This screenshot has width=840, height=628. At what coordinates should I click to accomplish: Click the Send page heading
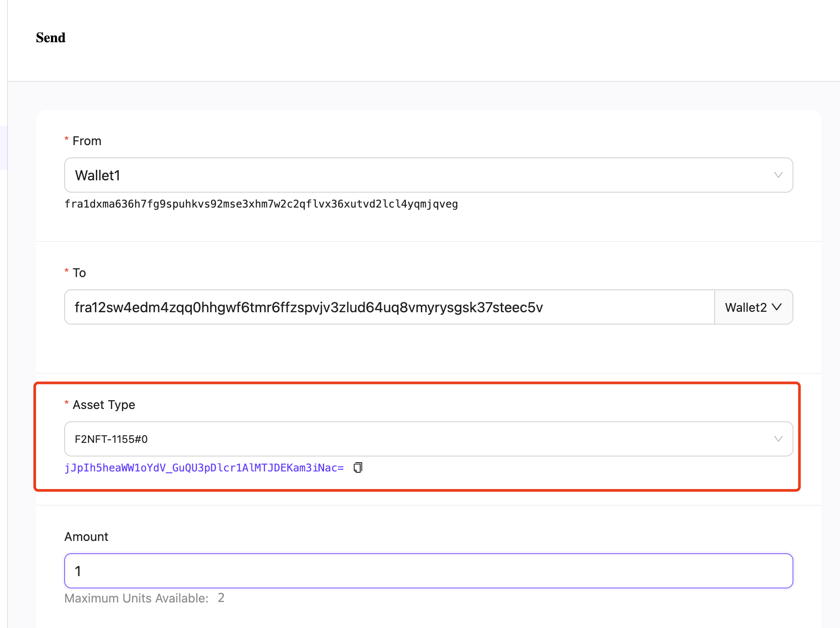51,38
